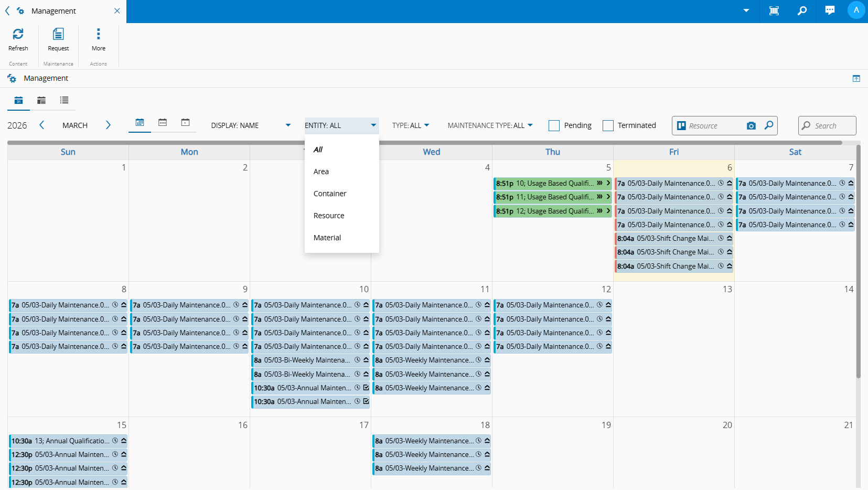Select the day calendar layout icon
Image resolution: width=868 pixels, height=490 pixels.
185,122
